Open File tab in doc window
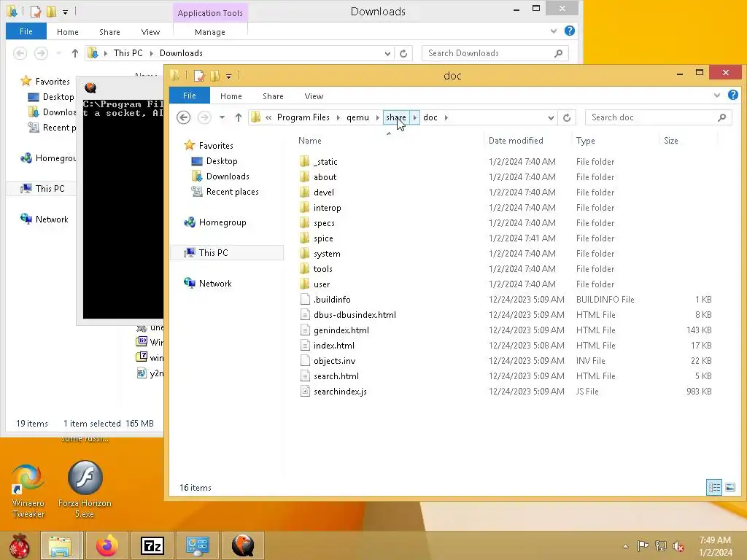Screen dimensions: 747x560 pyautogui.click(x=189, y=96)
